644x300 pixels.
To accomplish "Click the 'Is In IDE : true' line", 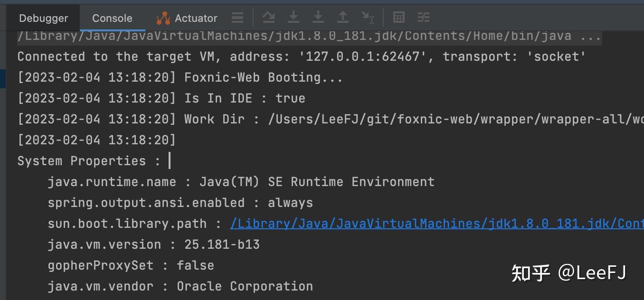I will [x=244, y=98].
